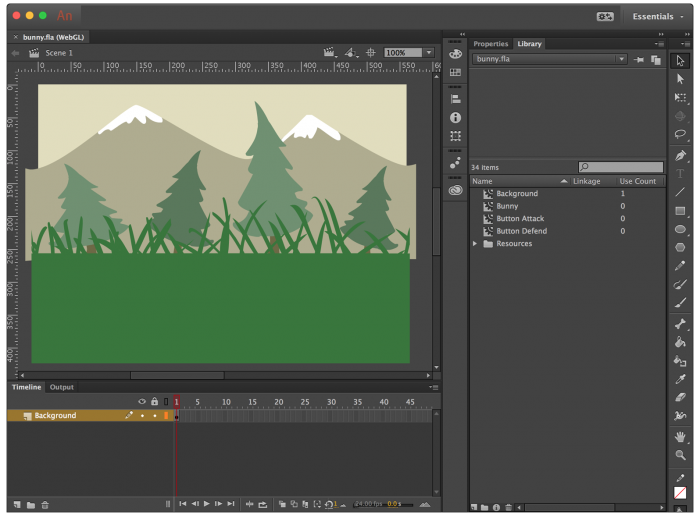The height and width of the screenshot is (519, 700).
Task: Switch to the Properties tab
Action: pyautogui.click(x=490, y=44)
